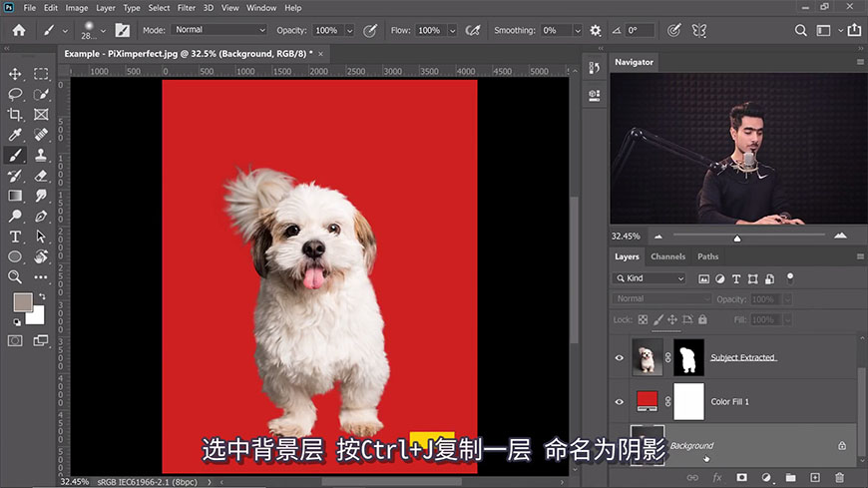
Task: Create a new group folder
Action: pyautogui.click(x=790, y=477)
